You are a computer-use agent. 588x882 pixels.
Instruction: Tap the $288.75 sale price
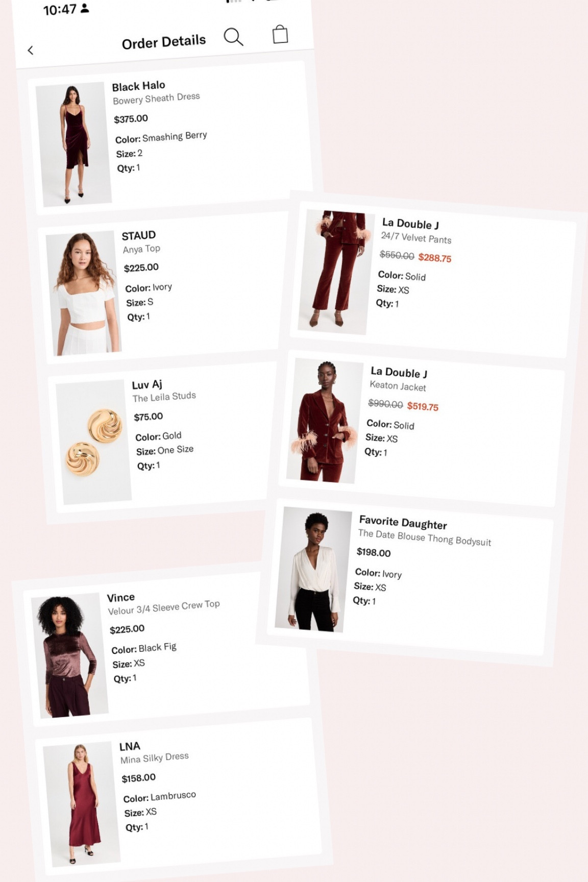pos(435,258)
